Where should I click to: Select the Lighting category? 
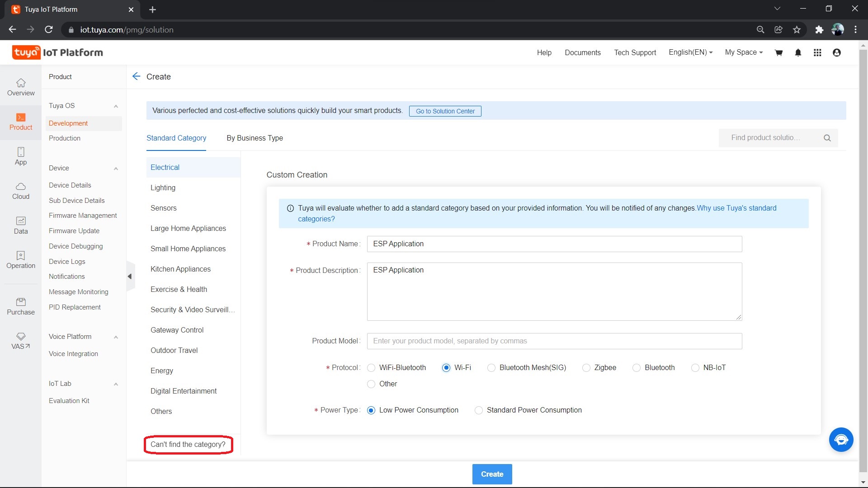(163, 188)
